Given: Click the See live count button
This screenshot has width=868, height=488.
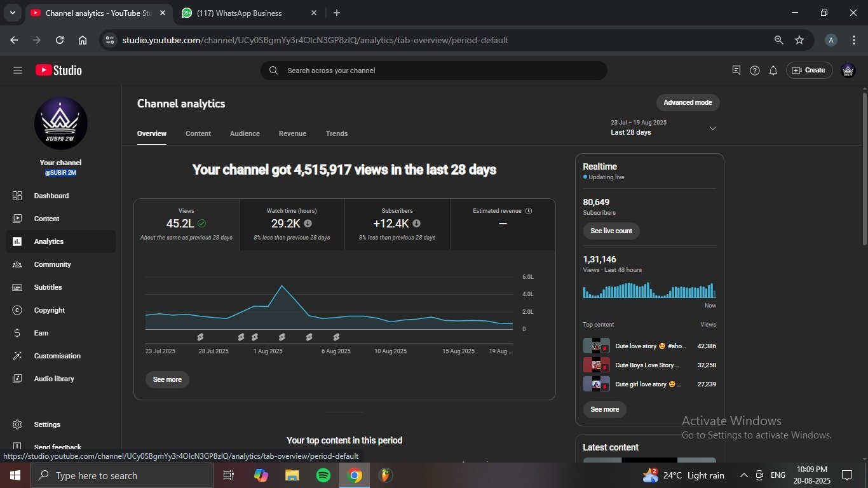Looking at the screenshot, I should point(611,231).
